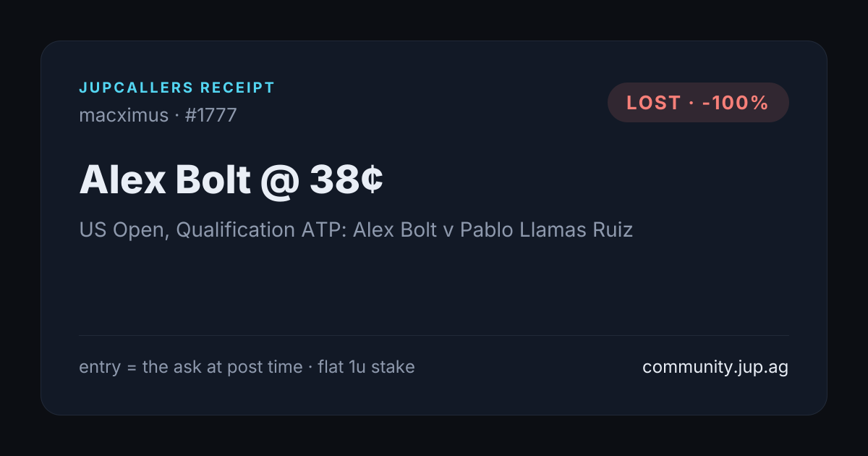Open the community.jup.ag link
This screenshot has width=868, height=456.
(715, 367)
